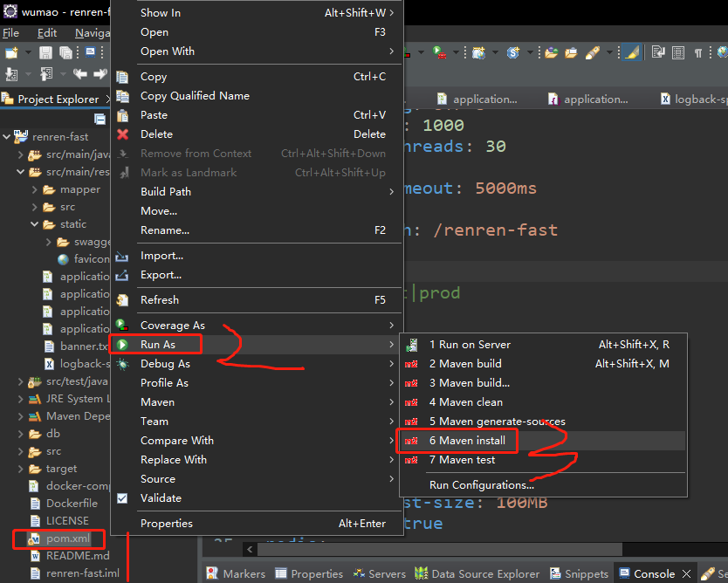Expand the mapper folder
The width and height of the screenshot is (728, 583).
coord(34,189)
